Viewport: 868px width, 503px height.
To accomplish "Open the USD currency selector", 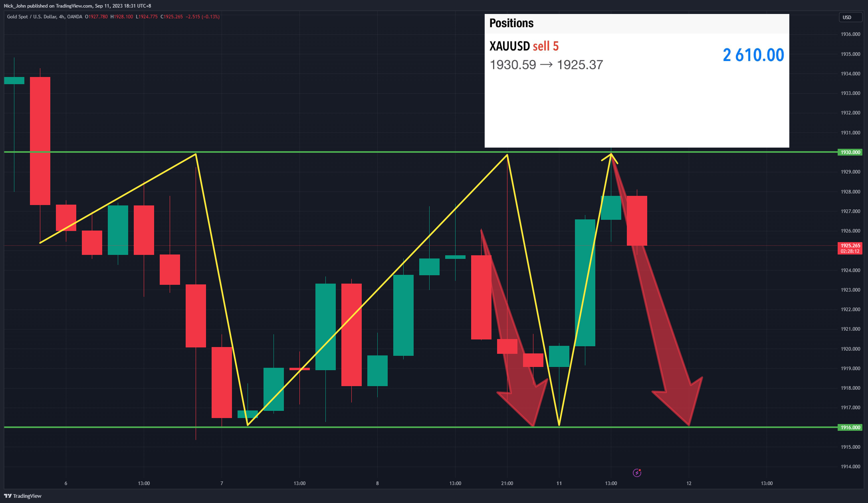I will coord(850,18).
